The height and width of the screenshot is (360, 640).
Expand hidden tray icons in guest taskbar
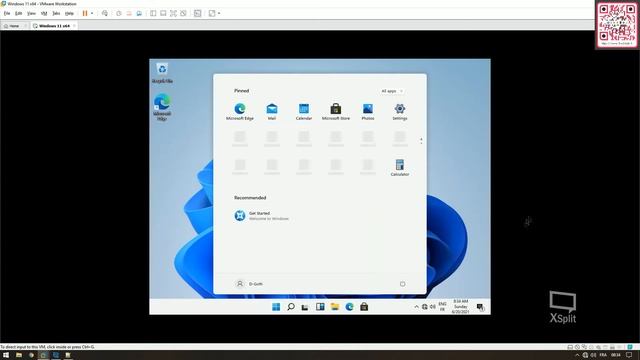click(x=416, y=307)
